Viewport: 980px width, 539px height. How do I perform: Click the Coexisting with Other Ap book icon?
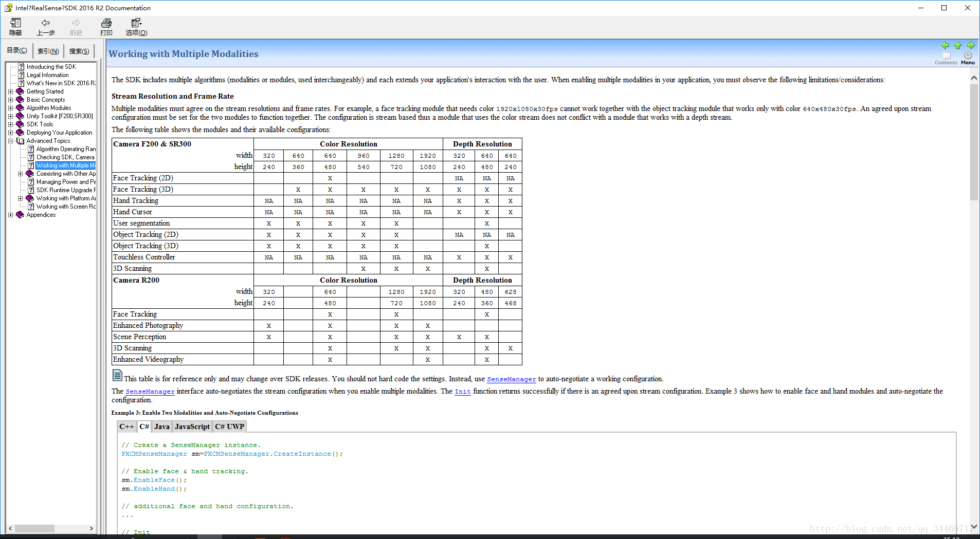[x=30, y=174]
